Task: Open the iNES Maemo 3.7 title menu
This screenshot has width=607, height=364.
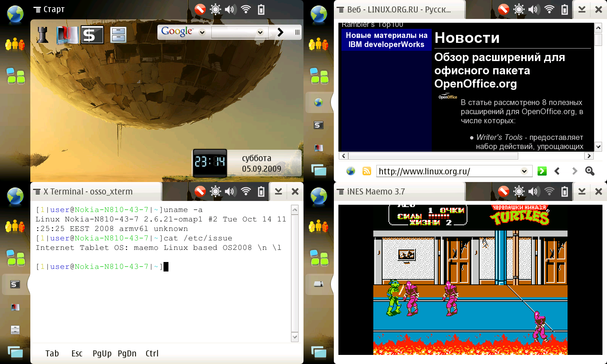Action: [371, 191]
